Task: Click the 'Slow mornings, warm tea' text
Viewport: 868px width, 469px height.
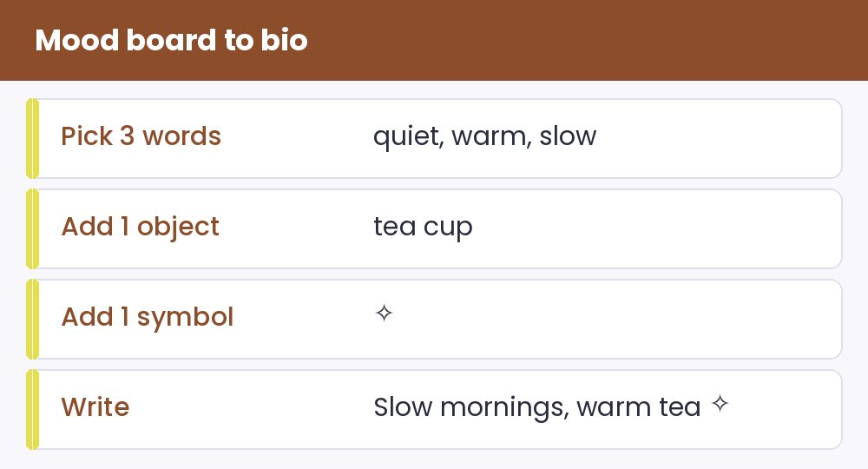Action: (x=537, y=407)
